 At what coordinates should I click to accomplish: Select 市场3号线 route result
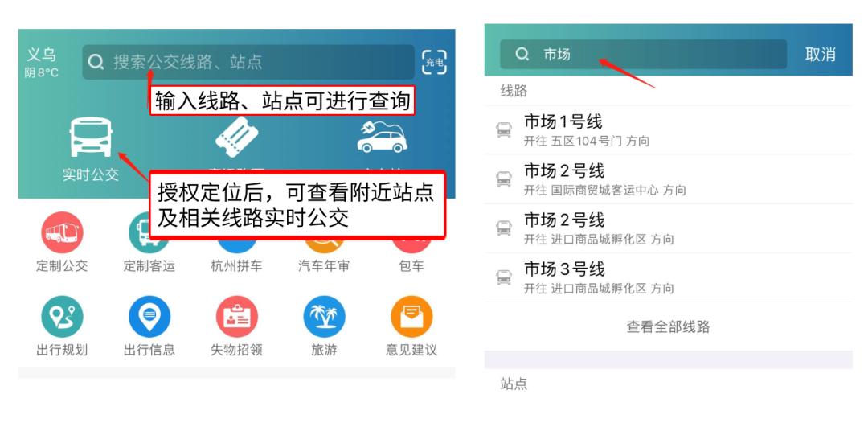668,277
